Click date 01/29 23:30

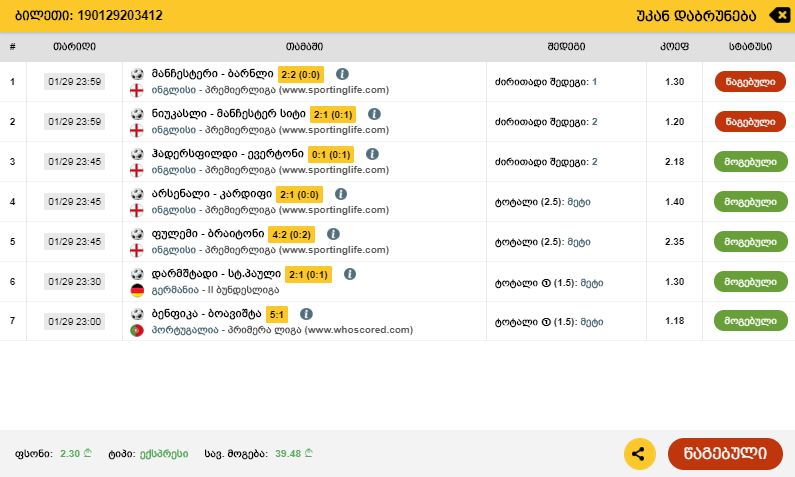click(75, 281)
